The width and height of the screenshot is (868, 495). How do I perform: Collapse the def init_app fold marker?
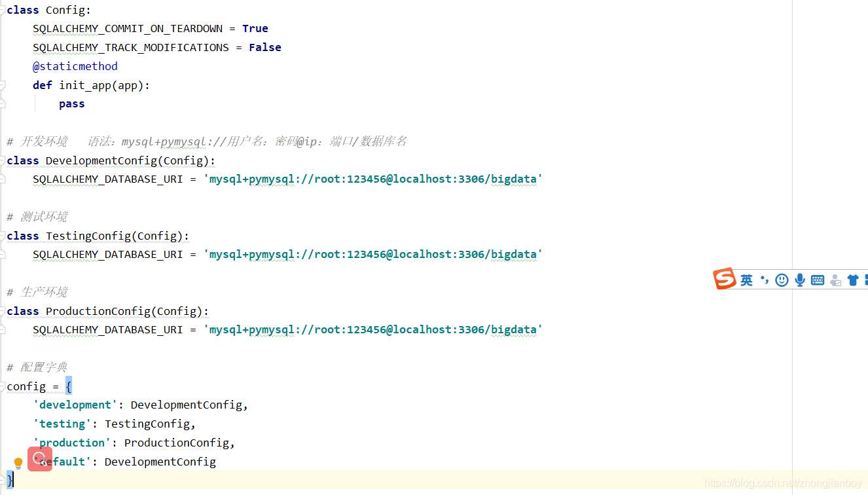point(3,85)
